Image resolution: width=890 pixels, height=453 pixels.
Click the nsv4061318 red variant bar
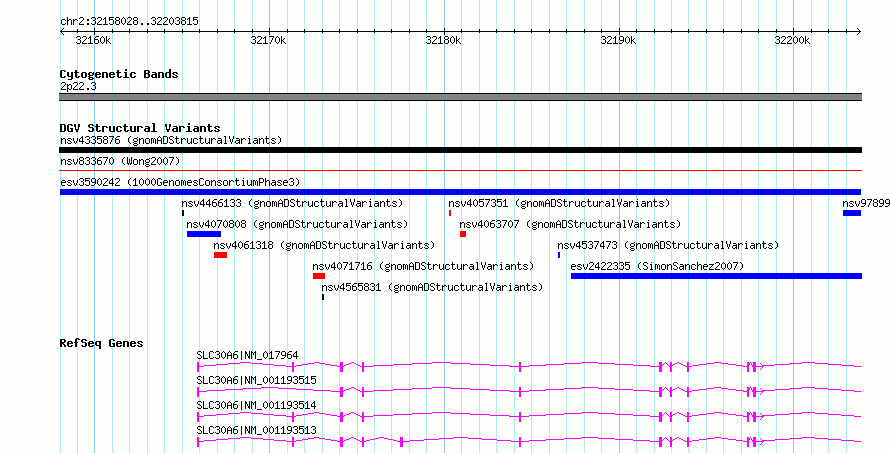click(220, 255)
